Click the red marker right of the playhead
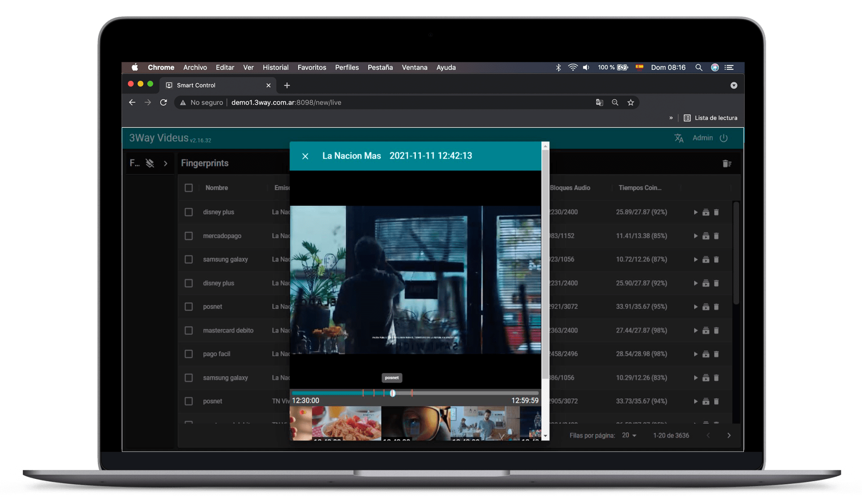 tap(412, 393)
